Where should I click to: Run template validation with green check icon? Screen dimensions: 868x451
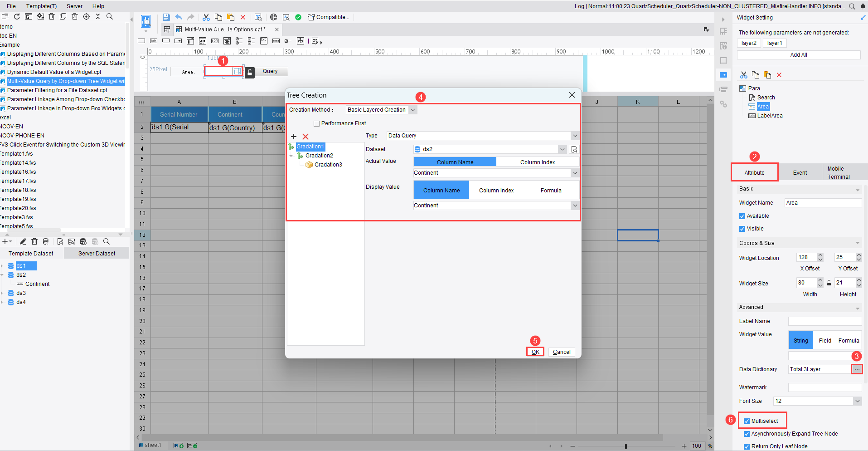pyautogui.click(x=298, y=17)
